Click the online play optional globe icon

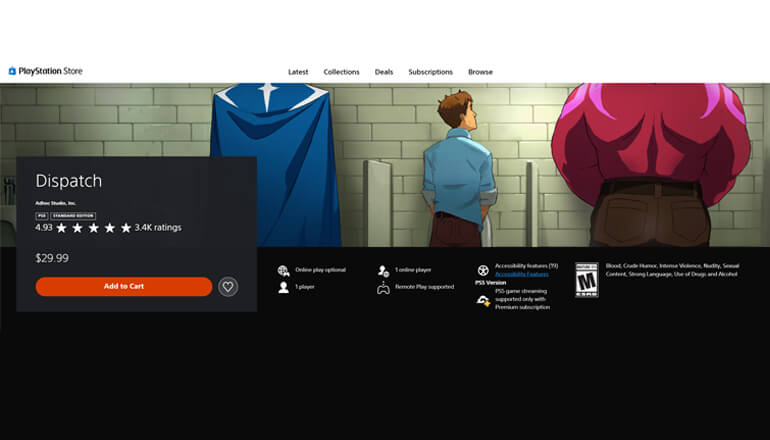click(x=283, y=271)
